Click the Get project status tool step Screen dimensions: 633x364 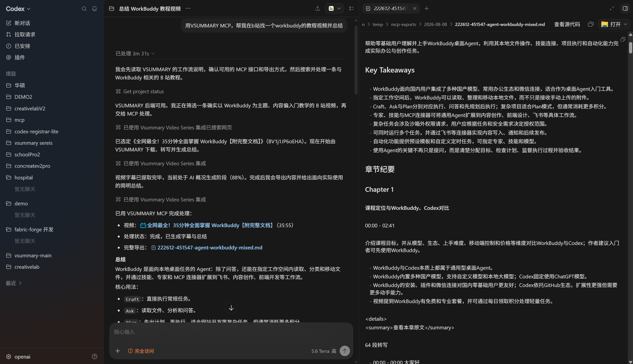(x=140, y=92)
